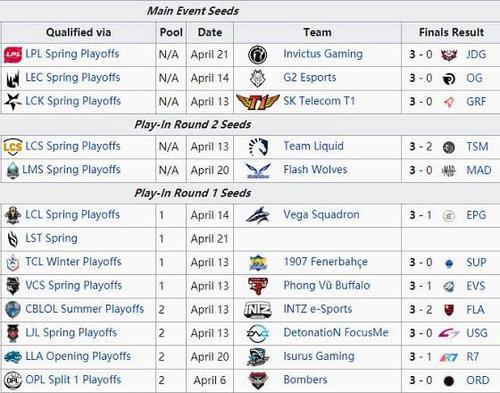Open the Isurus Gaming team link

(319, 356)
